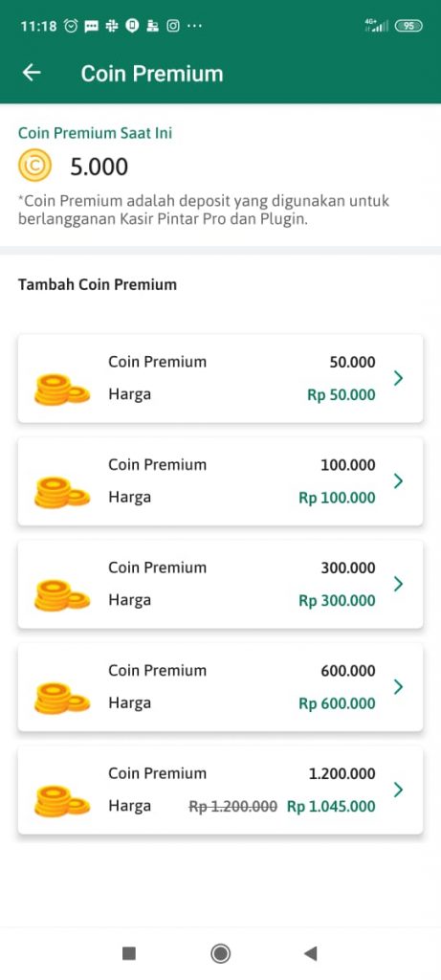Viewport: 441px width, 980px height.
Task: Tap the Android recent apps square button
Action: [x=129, y=953]
